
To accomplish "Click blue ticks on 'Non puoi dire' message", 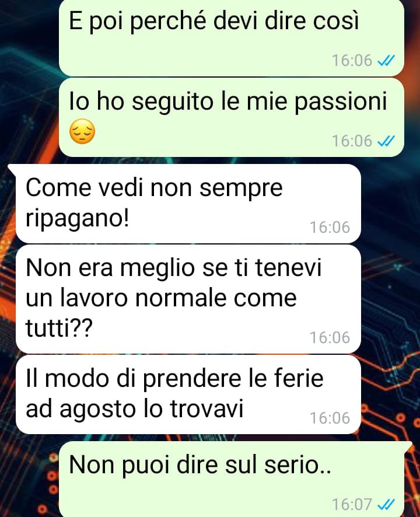I will 386,505.
